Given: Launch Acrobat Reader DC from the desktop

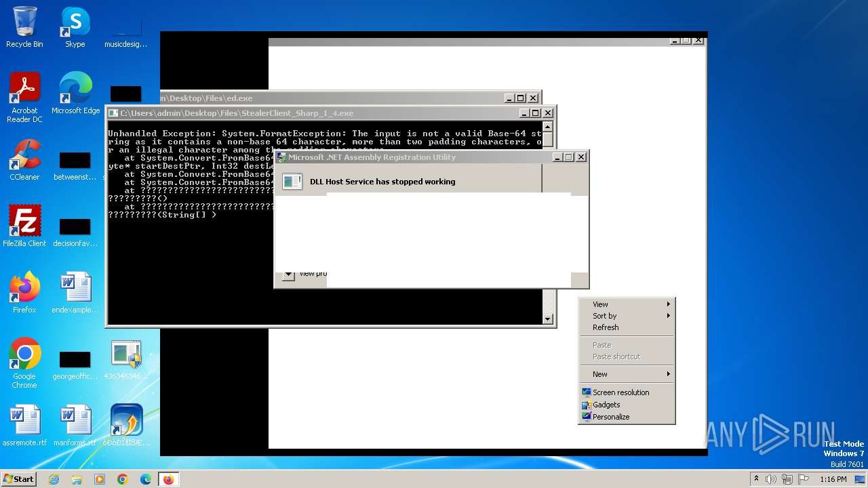Looking at the screenshot, I should coord(24,98).
